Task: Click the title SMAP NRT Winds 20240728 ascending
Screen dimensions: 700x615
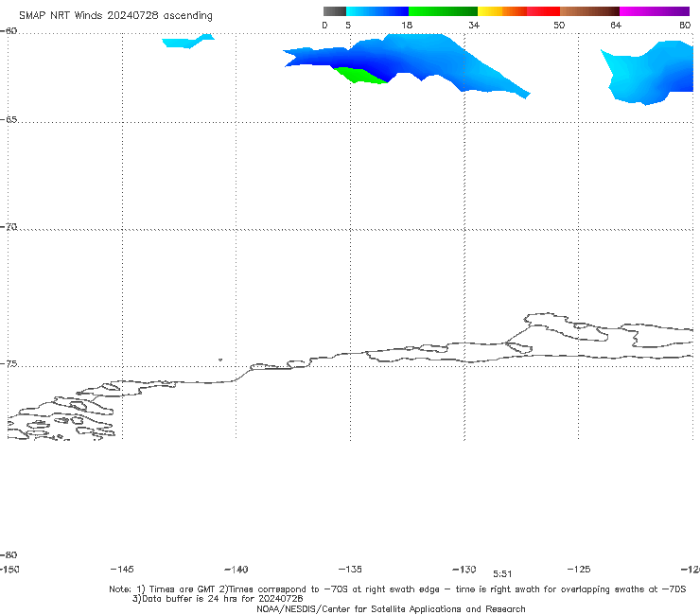Action: pyautogui.click(x=115, y=15)
